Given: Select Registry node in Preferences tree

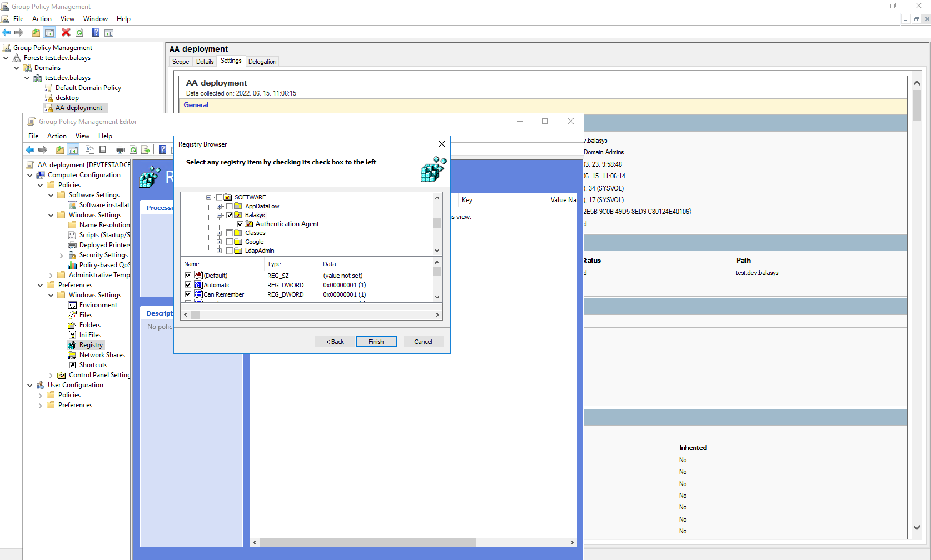Looking at the screenshot, I should [x=91, y=345].
